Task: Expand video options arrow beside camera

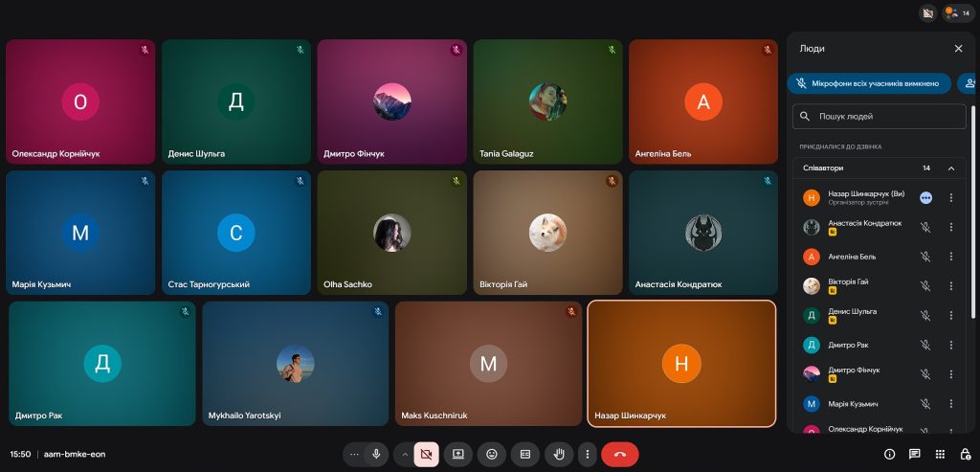Action: tap(405, 454)
